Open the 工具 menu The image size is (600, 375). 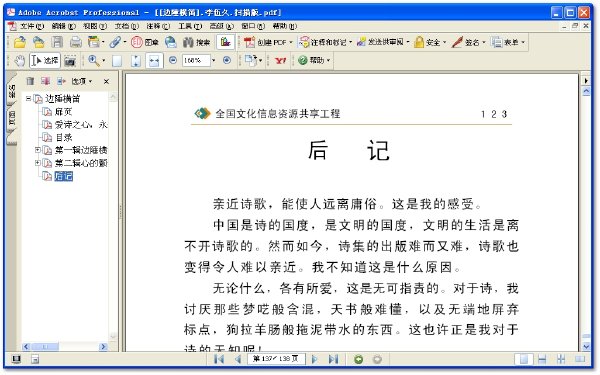tap(190, 26)
